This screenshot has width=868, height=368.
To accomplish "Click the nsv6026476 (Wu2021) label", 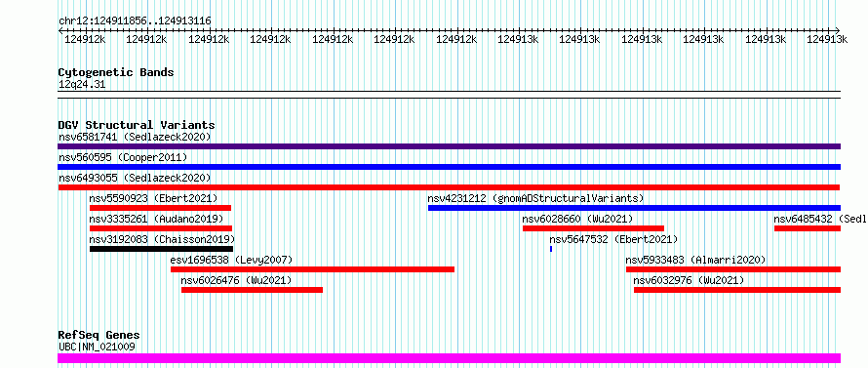I will click(236, 280).
